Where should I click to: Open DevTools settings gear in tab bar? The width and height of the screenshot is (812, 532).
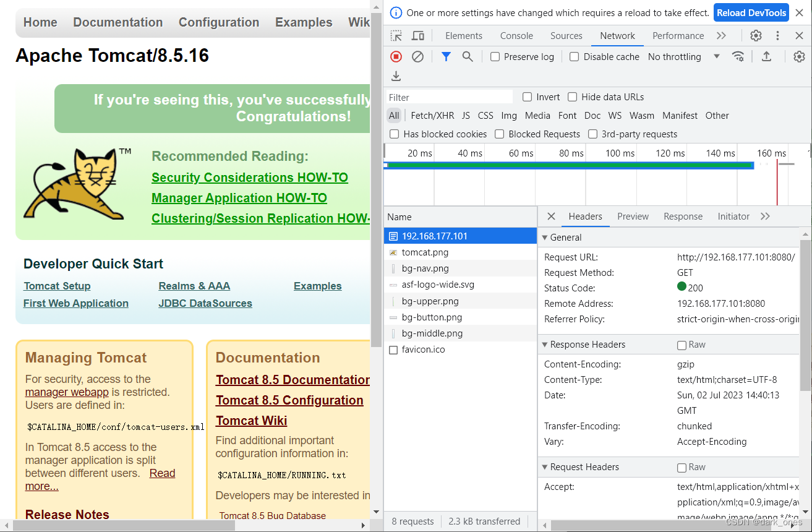pos(756,36)
